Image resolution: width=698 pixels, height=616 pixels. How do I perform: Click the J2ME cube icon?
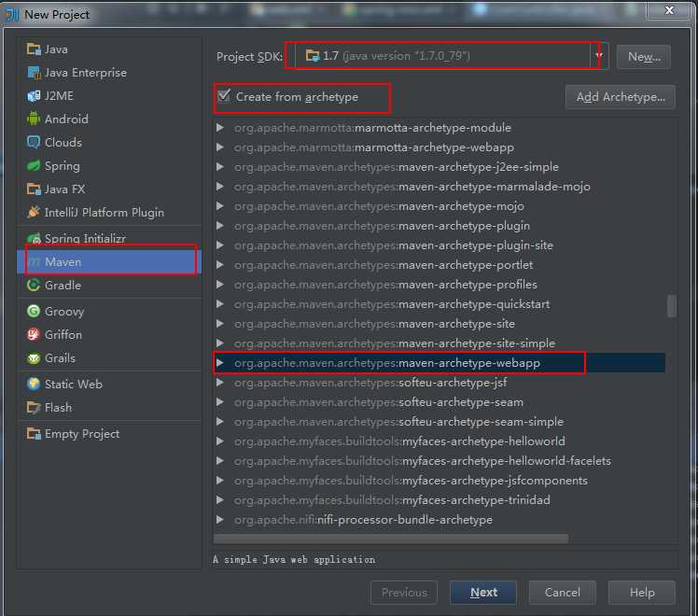point(34,96)
